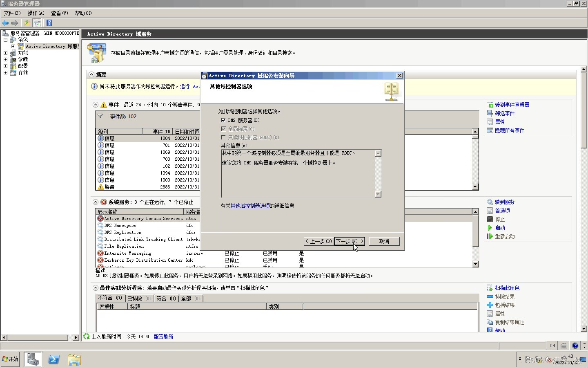Expand the 诊断 tree node

5,60
